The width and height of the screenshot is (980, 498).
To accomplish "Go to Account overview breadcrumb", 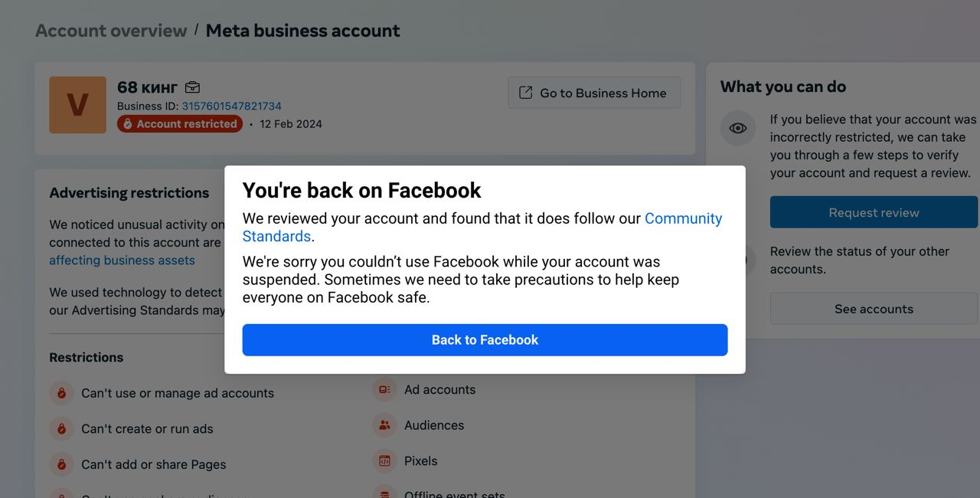I will pyautogui.click(x=111, y=31).
